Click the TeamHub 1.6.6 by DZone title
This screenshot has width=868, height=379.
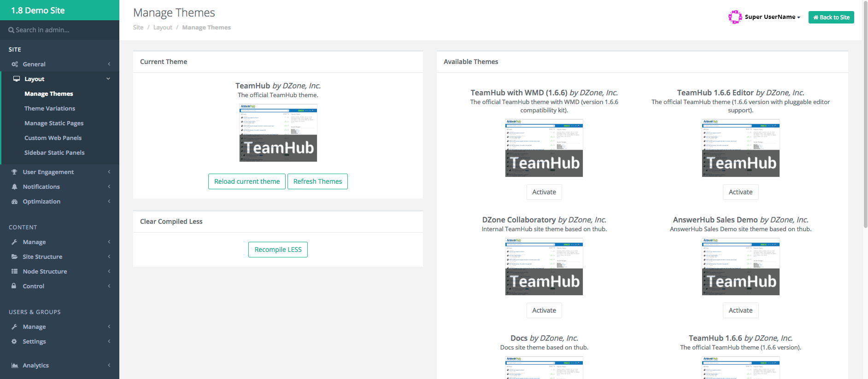(x=741, y=338)
